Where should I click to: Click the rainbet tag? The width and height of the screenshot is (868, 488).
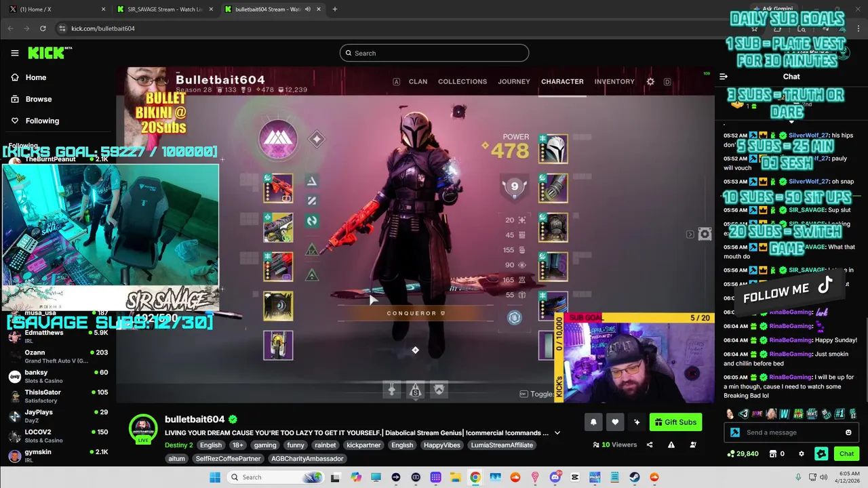tap(325, 445)
